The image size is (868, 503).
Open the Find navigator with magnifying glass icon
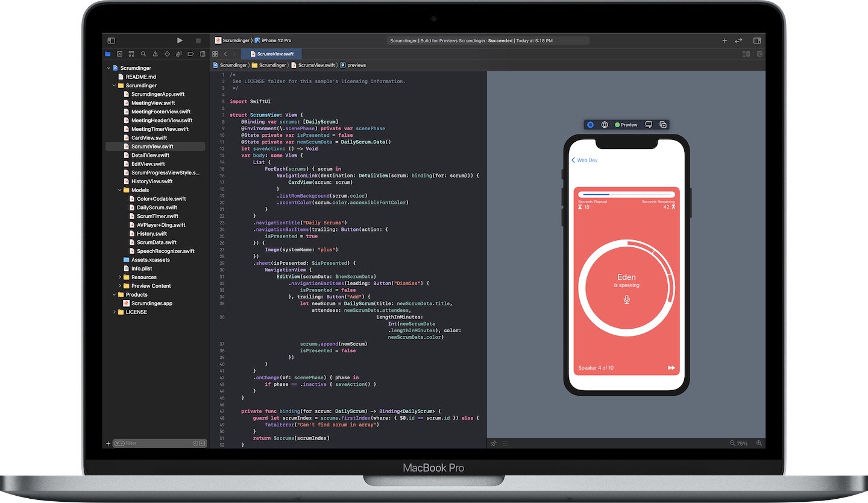pos(143,54)
